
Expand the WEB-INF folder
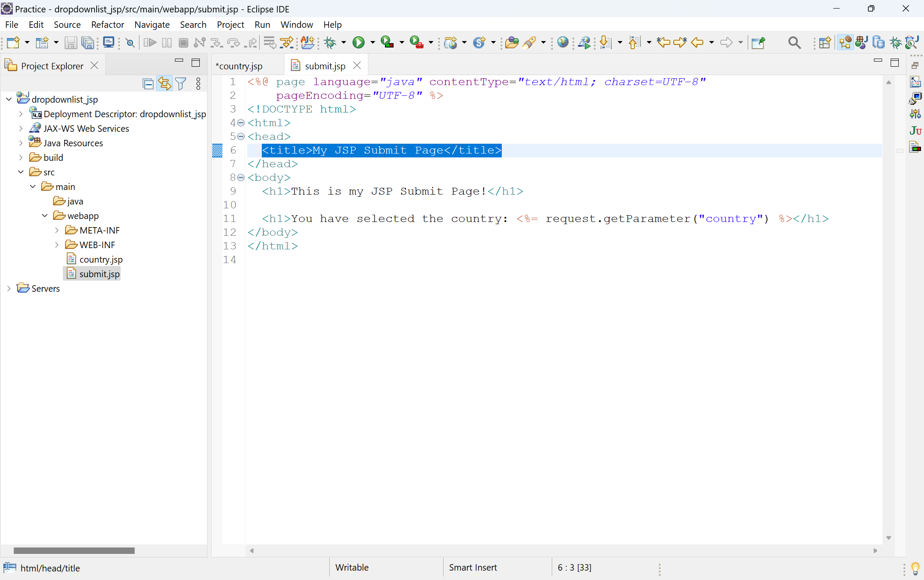pyautogui.click(x=57, y=244)
